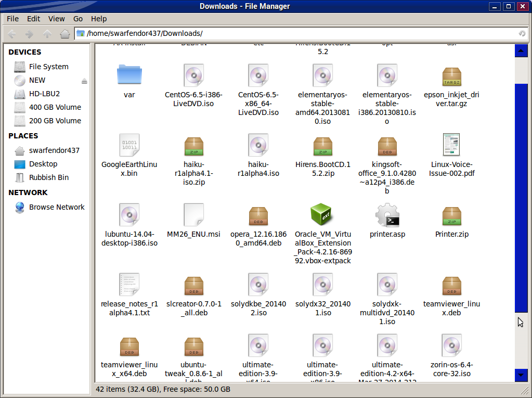Eject the NEW disc device
Screen dimensions: 532x398
tap(84, 81)
